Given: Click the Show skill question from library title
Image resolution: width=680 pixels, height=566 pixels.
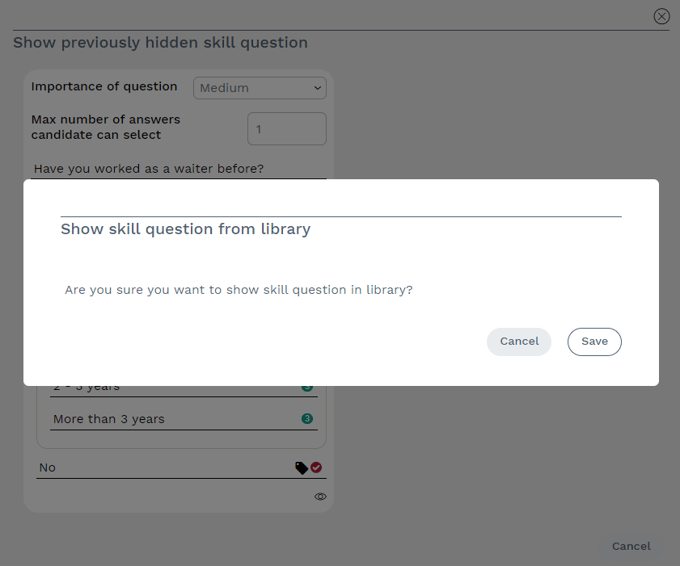Looking at the screenshot, I should (186, 229).
